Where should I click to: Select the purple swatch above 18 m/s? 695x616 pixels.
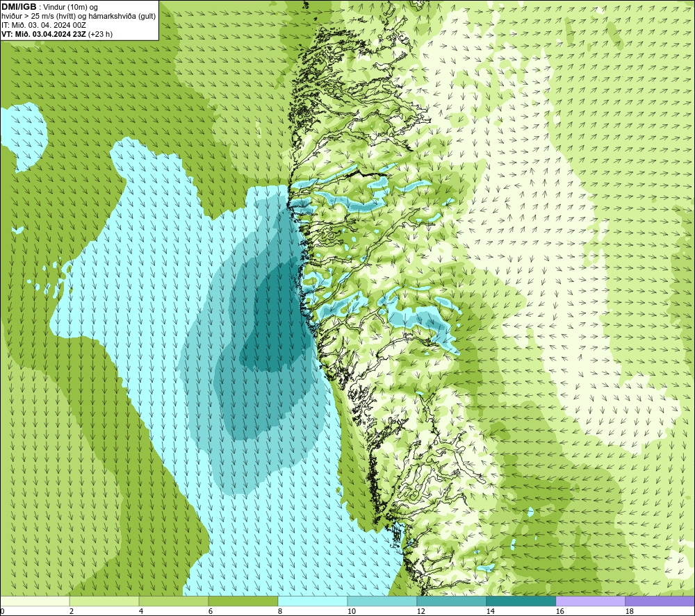[x=660, y=601]
